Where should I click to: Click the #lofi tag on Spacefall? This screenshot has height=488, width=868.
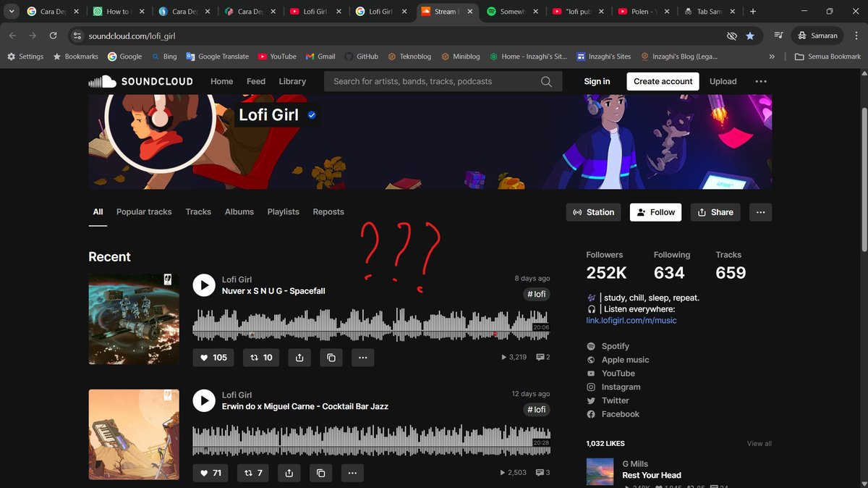(536, 294)
